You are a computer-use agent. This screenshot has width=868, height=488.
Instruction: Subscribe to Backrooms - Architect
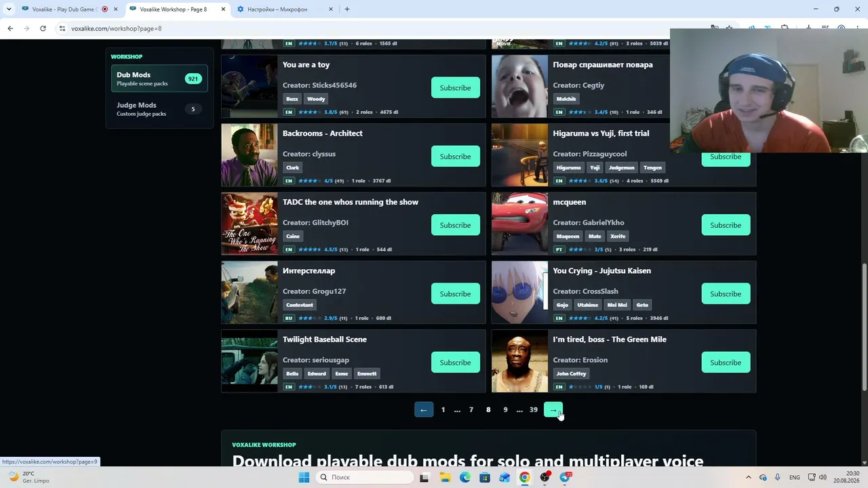click(455, 157)
